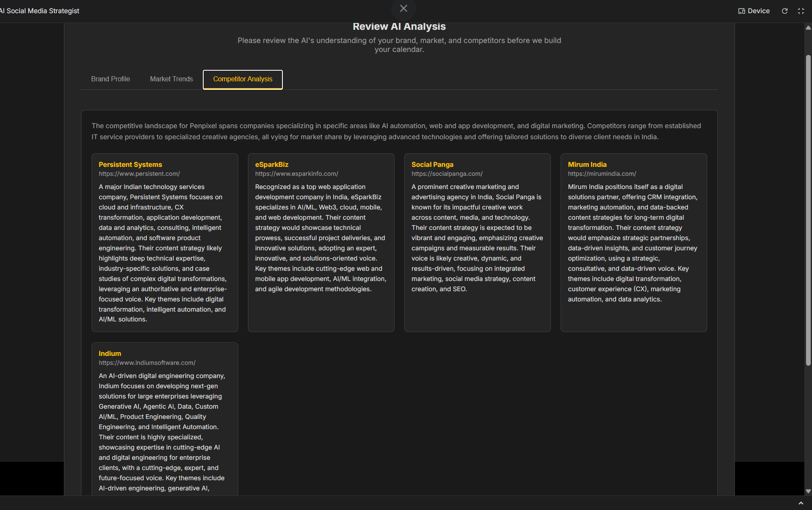Click the Mirum India competitor heading
The width and height of the screenshot is (812, 510).
click(x=587, y=164)
